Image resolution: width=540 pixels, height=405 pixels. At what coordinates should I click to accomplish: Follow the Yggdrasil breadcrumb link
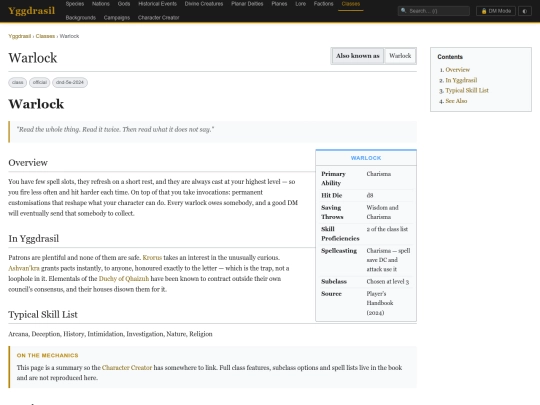(20, 36)
